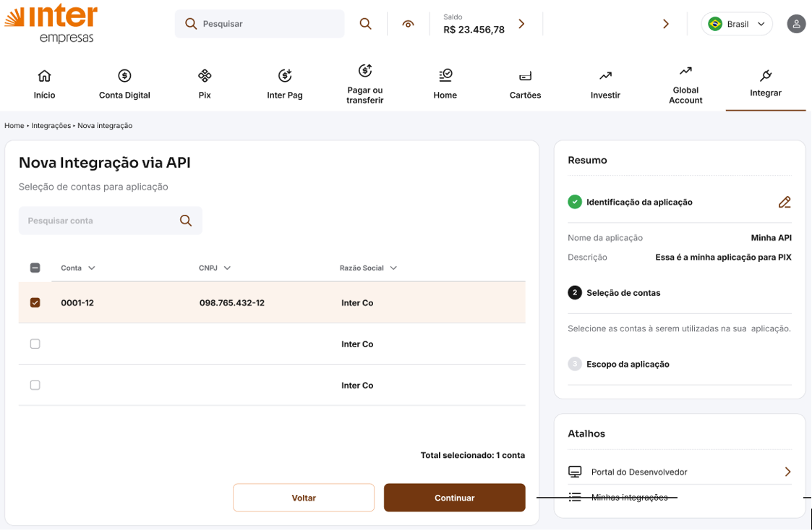
Task: Toggle the select-all accounts header checkbox
Action: [x=35, y=268]
